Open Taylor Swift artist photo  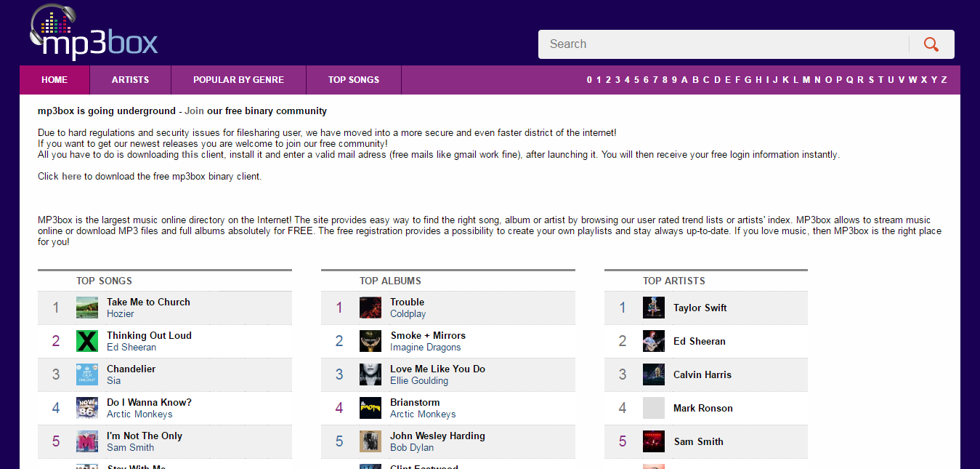[654, 308]
